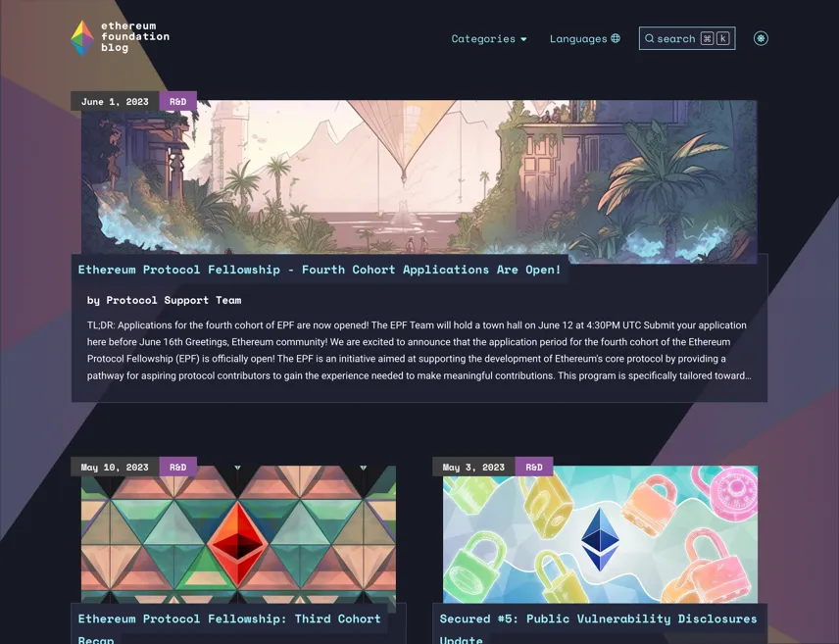Open the Third Cohort Recap article title
Image resolution: width=839 pixels, height=644 pixels.
pyautogui.click(x=229, y=628)
